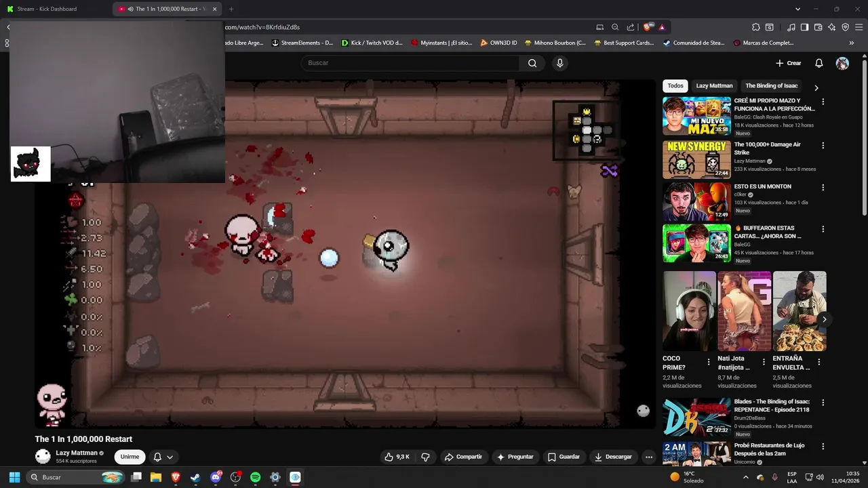This screenshot has width=868, height=488.
Task: Open 'BUFFEARON ESTAS CARTAS' video thumbnail
Action: pos(696,243)
